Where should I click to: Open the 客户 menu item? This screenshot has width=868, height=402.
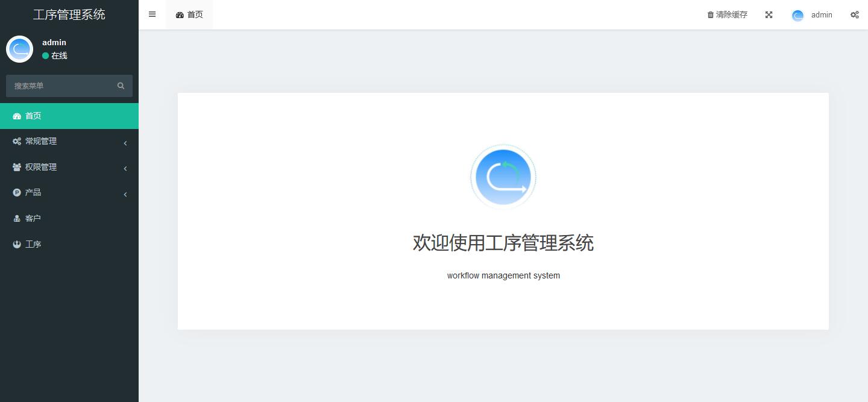pyautogui.click(x=69, y=218)
